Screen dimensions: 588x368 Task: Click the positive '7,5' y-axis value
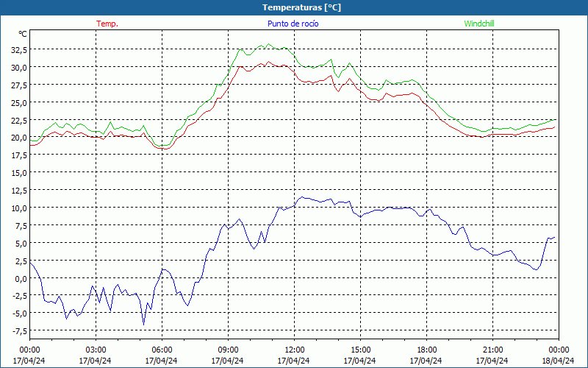click(21, 225)
